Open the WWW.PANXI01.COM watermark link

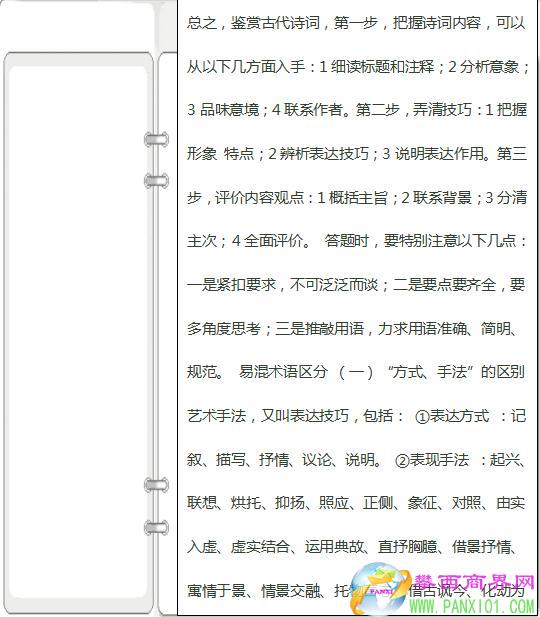(472, 606)
